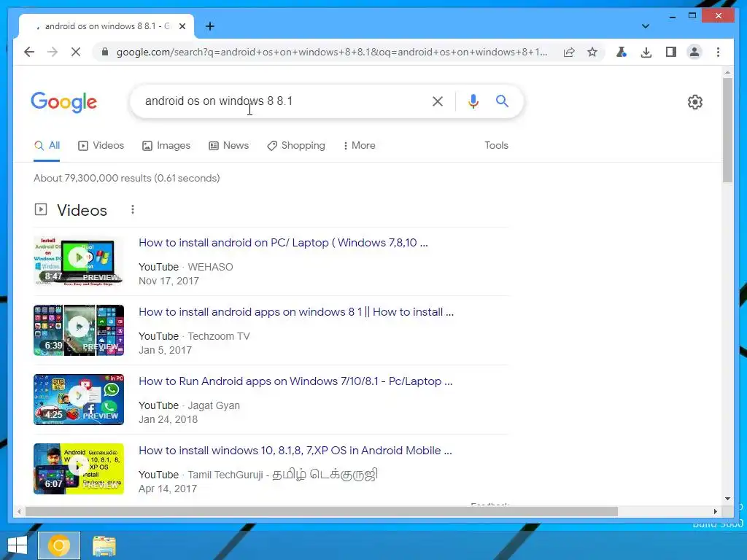
Task: Toggle the browser side panel
Action: [x=671, y=52]
